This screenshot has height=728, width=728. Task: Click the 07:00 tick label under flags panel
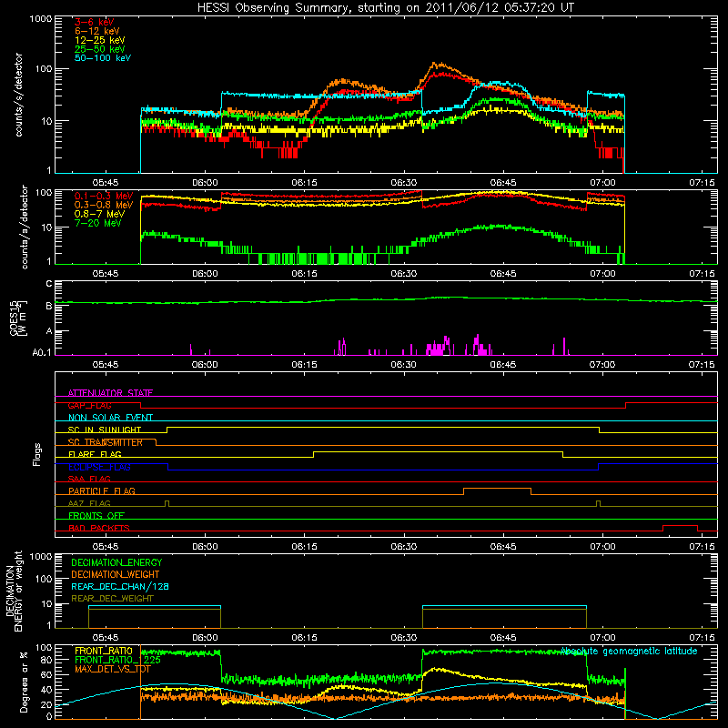[602, 547]
